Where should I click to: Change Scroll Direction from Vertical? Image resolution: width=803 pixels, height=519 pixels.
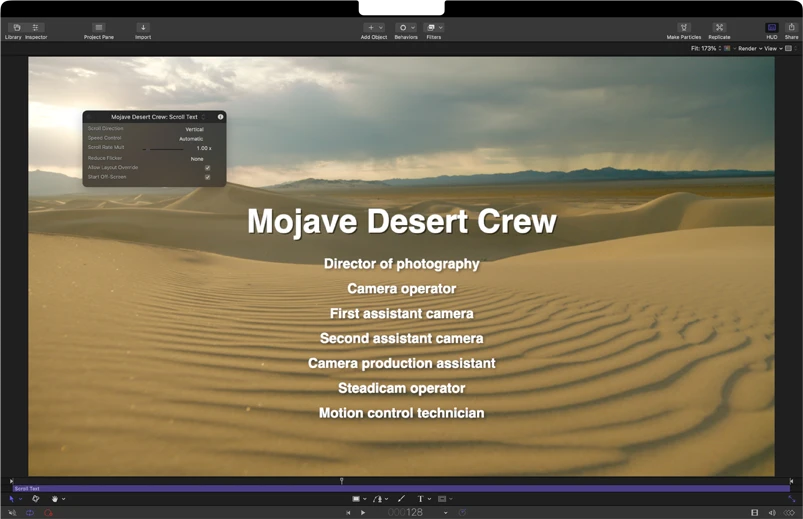[195, 130]
